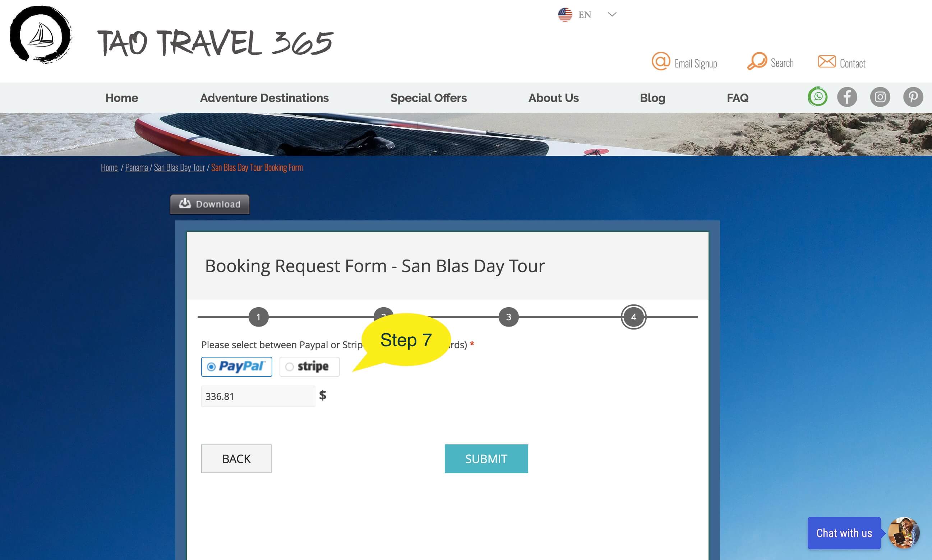
Task: Open the Special Offers menu item
Action: coord(428,98)
